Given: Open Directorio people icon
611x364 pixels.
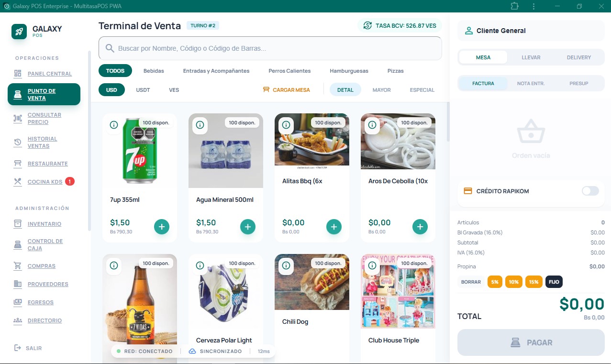Looking at the screenshot, I should [18, 320].
